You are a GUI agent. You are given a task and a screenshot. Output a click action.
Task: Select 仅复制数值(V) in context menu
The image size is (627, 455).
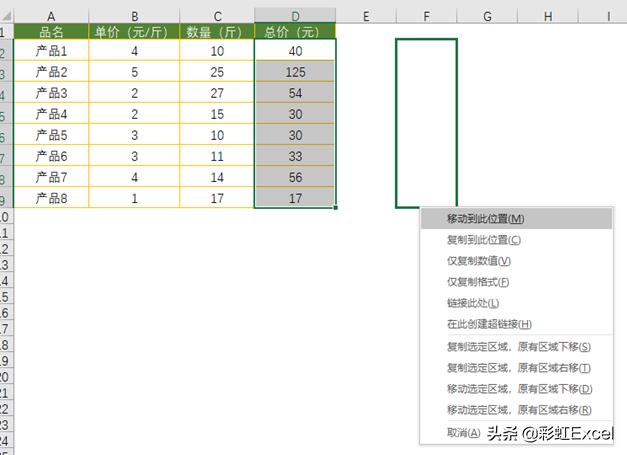click(x=516, y=261)
